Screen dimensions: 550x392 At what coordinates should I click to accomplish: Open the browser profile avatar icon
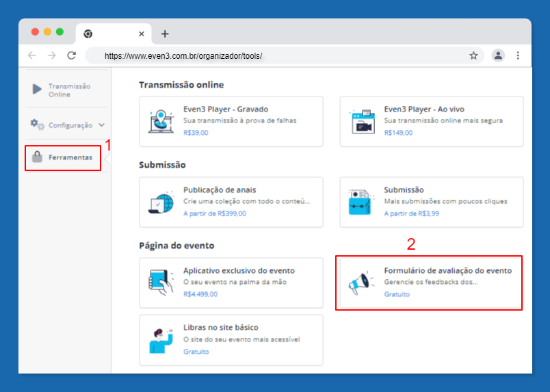pos(498,55)
